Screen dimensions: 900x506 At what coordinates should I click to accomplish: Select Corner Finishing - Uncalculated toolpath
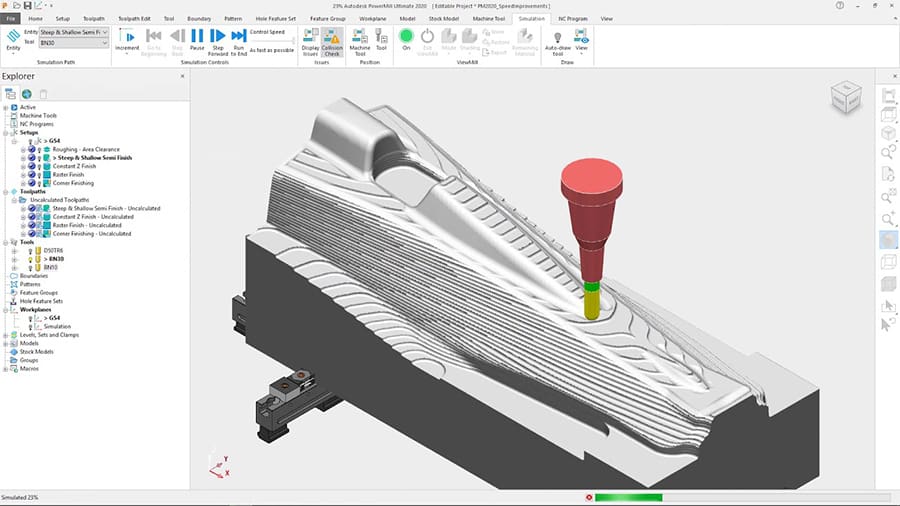[x=92, y=233]
